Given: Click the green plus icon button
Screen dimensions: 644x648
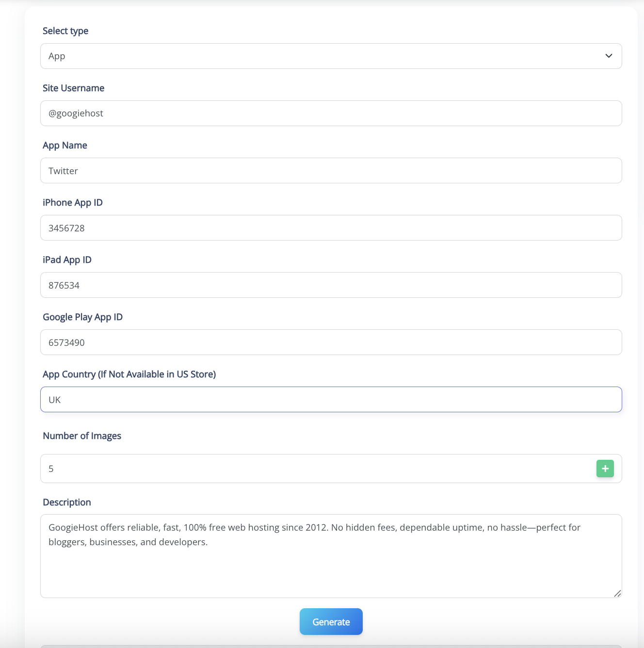Looking at the screenshot, I should 605,469.
